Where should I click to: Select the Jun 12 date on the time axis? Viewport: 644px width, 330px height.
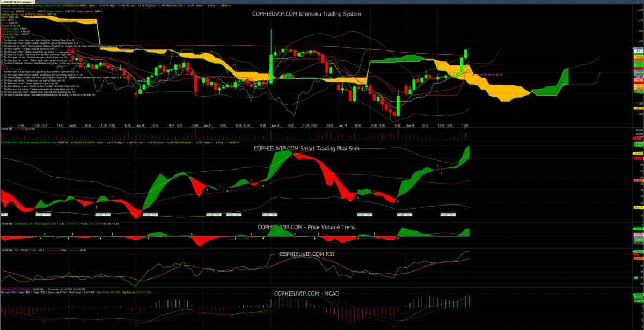pyautogui.click(x=276, y=125)
